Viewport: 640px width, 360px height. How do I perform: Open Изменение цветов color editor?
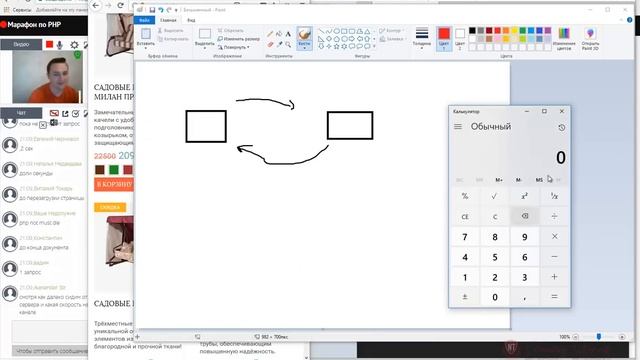(564, 39)
